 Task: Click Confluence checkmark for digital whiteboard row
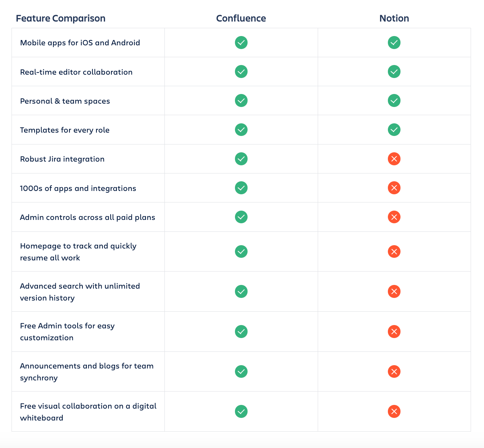point(241,412)
